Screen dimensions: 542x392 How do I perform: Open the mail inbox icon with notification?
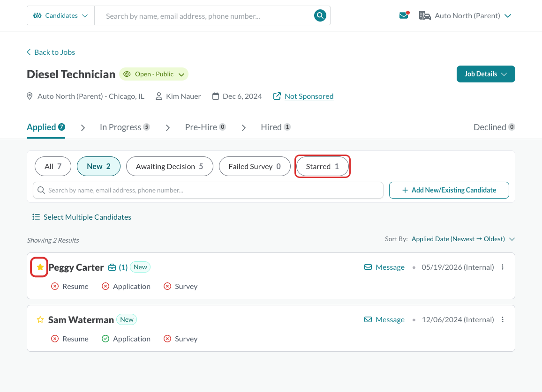(404, 15)
